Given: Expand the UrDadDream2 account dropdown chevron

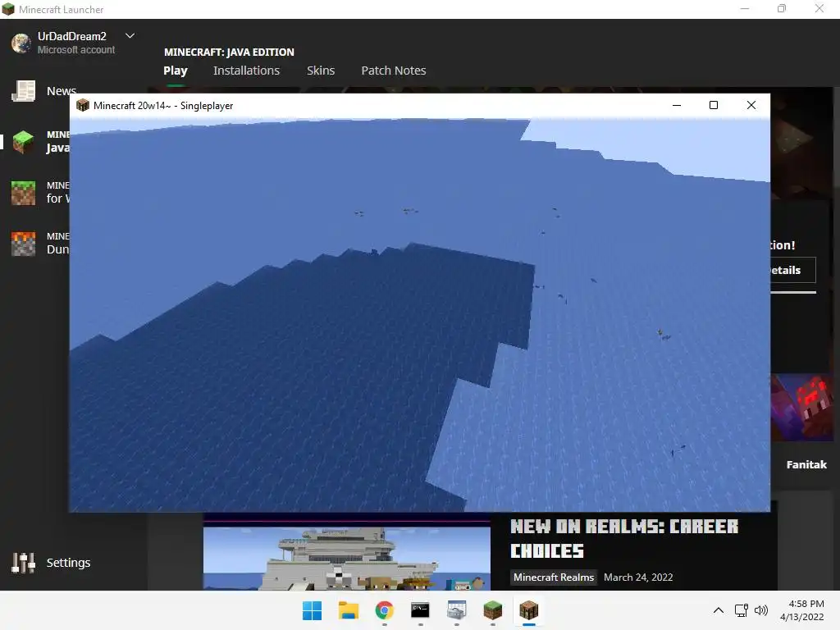Looking at the screenshot, I should 130,36.
